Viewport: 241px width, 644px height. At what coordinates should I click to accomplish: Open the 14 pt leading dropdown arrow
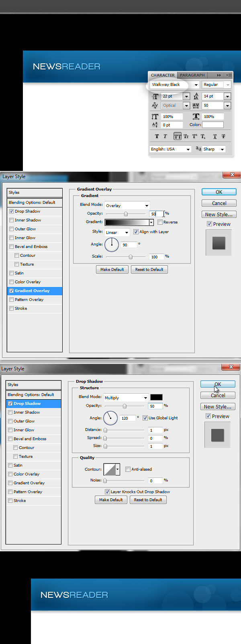tap(227, 96)
